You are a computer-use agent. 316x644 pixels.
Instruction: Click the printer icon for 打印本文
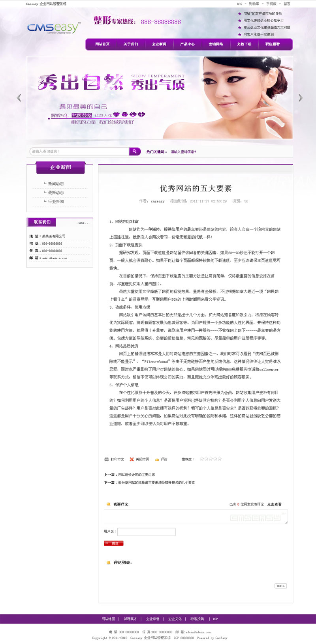tap(107, 459)
